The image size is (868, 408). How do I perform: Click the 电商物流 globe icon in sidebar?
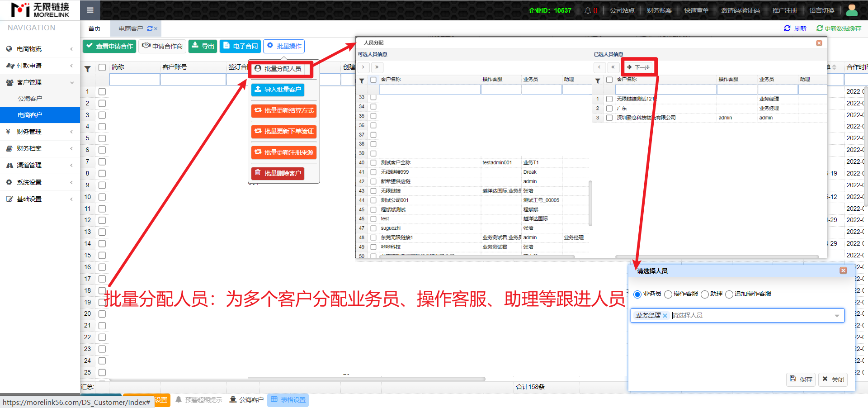click(9, 49)
